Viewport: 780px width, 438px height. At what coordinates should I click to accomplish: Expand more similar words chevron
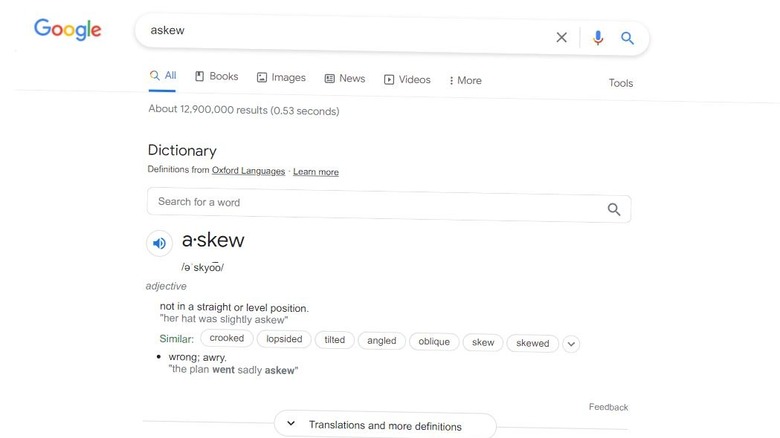(x=571, y=344)
